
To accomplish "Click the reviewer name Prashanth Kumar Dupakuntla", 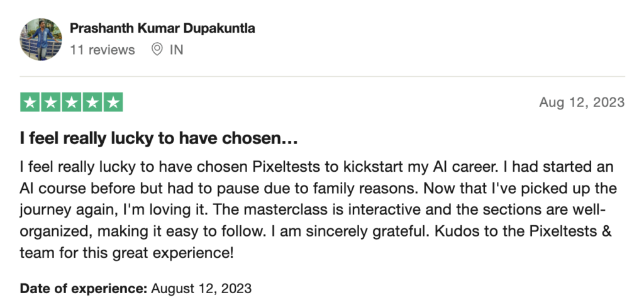I will (x=162, y=28).
